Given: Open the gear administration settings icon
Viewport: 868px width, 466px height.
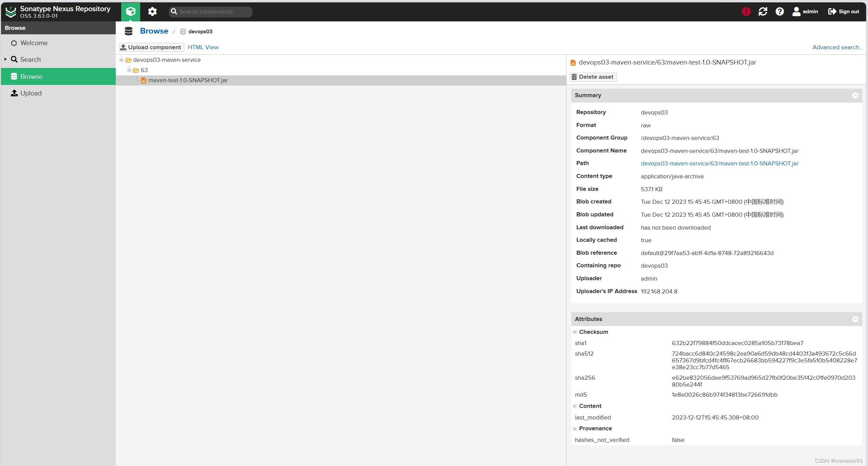Looking at the screenshot, I should click(152, 12).
